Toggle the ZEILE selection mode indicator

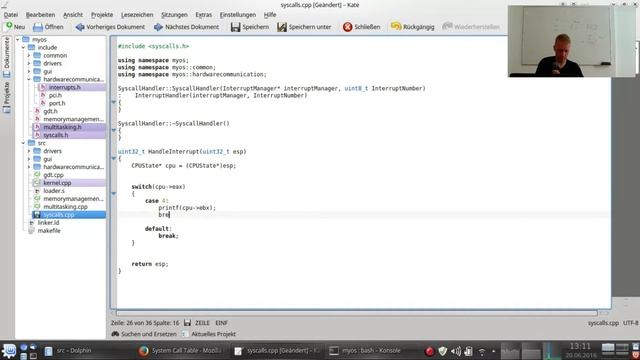point(202,323)
